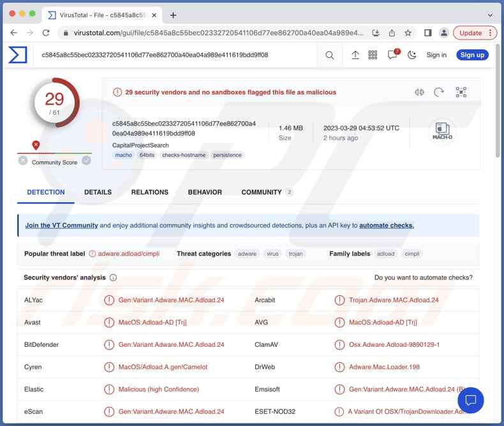Click the MACH-O file type icon
Screen dimensions: 504x426
(x=442, y=131)
